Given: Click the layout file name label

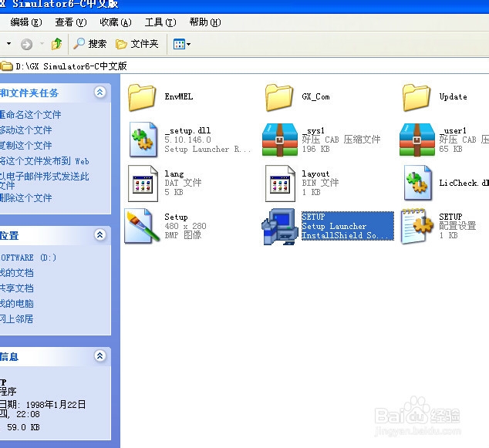Looking at the screenshot, I should 315,173.
